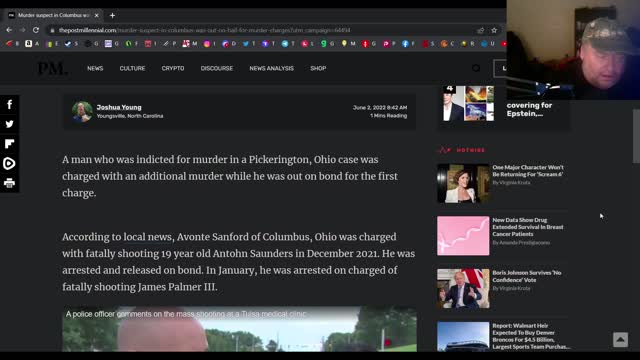The height and width of the screenshot is (360, 640).
Task: Follow the 'local news' hyperlink
Action: pos(147,237)
